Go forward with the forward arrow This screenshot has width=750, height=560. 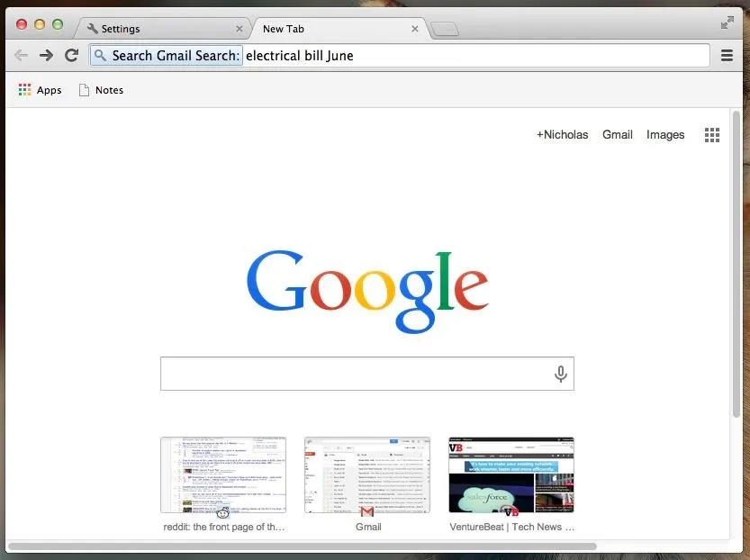(x=47, y=56)
